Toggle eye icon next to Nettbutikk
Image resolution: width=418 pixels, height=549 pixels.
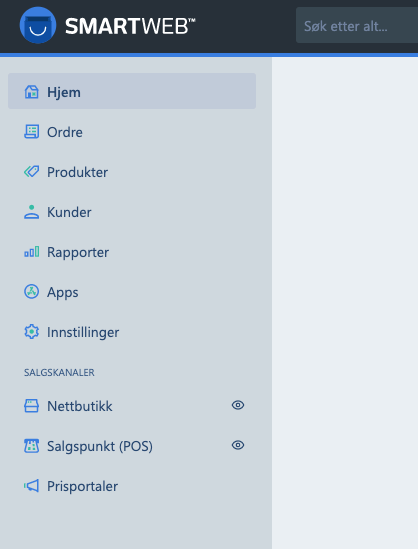coord(238,405)
